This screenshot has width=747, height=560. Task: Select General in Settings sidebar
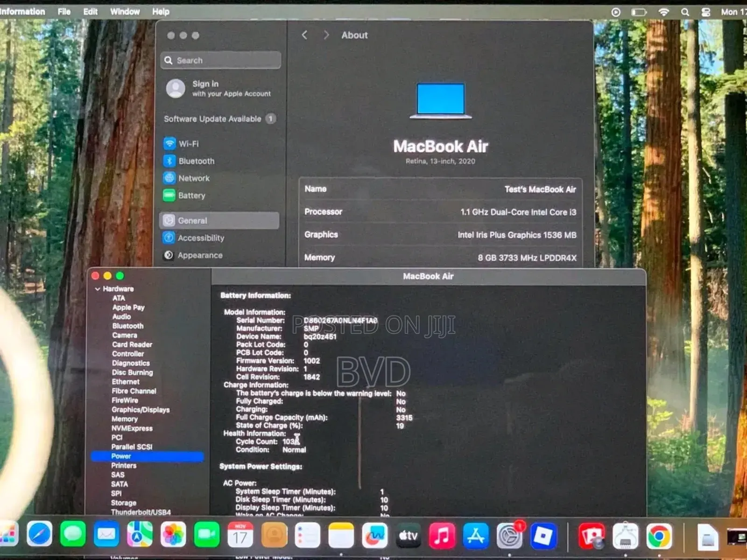pyautogui.click(x=219, y=220)
